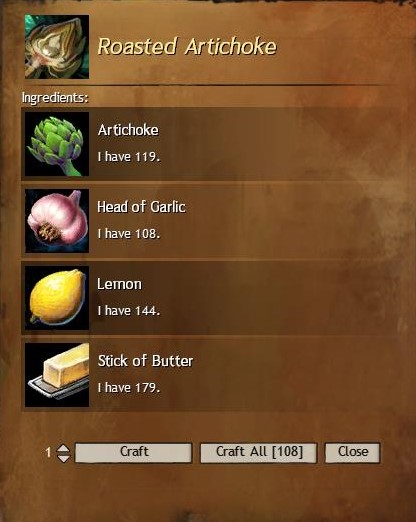Viewport: 416px width, 522px height.
Task: Click the Head of Garlic icon
Action: (x=57, y=221)
